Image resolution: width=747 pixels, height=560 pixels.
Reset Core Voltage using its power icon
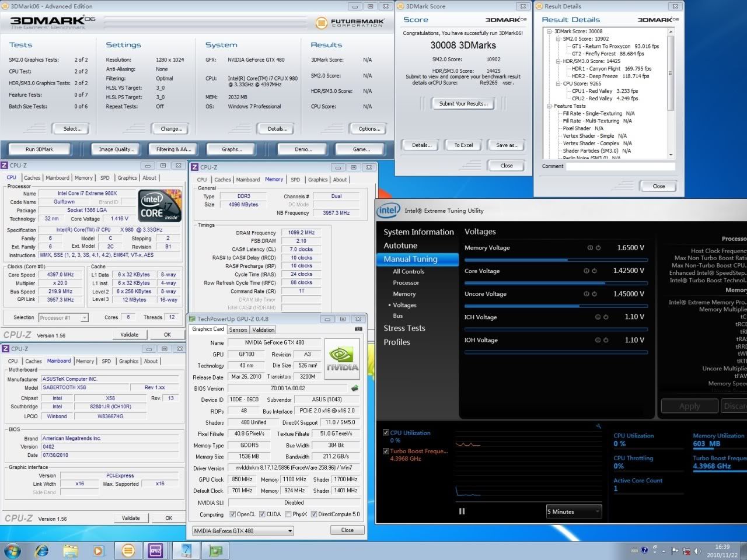pyautogui.click(x=594, y=271)
